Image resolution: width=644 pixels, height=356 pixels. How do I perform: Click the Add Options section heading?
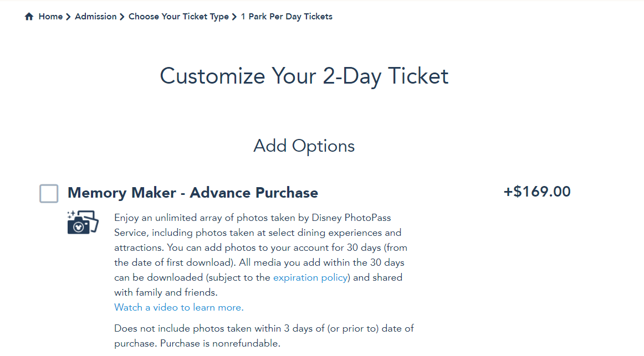point(304,146)
